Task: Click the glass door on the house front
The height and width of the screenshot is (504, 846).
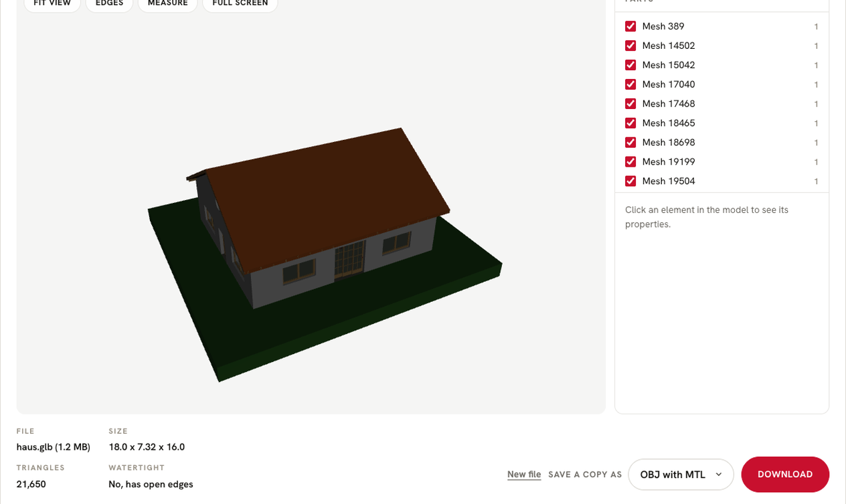Action: pos(349,260)
